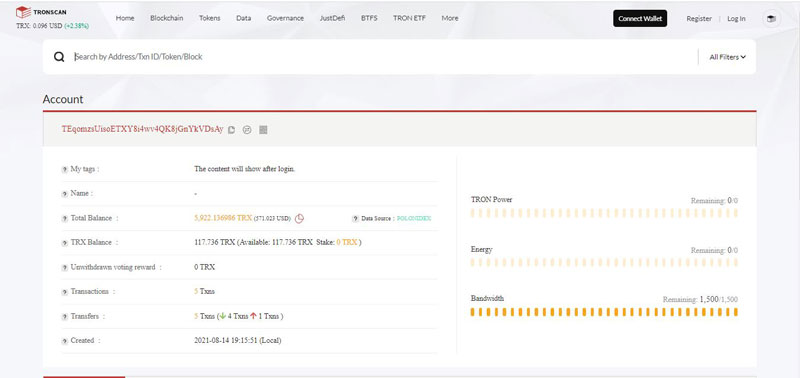The width and height of the screenshot is (800, 378).
Task: Click the Energy progress bar
Action: tap(604, 262)
